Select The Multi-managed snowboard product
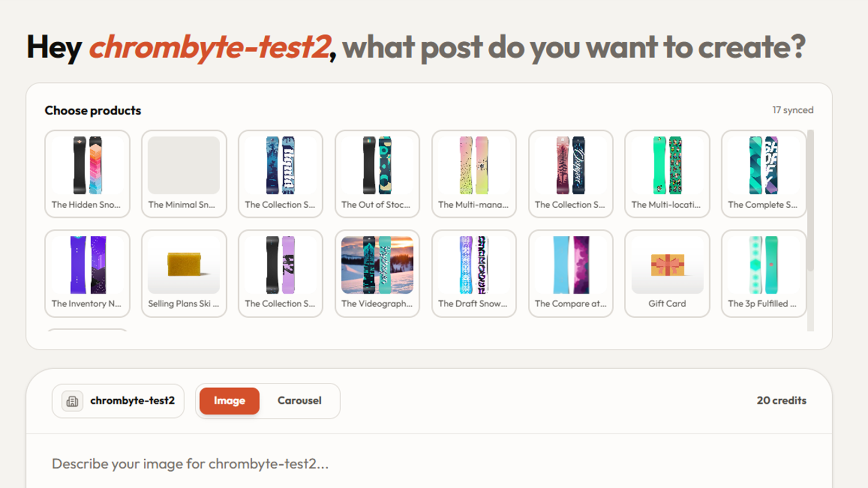The width and height of the screenshot is (868, 488). point(474,174)
